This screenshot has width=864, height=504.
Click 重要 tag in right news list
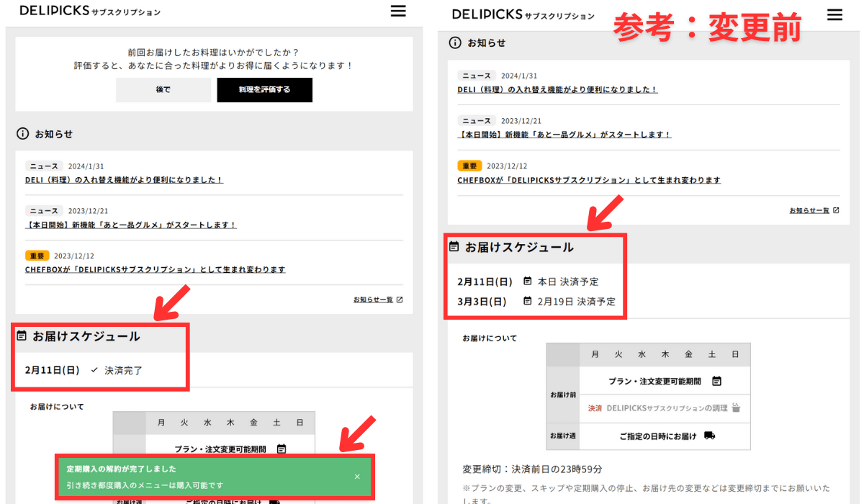pyautogui.click(x=469, y=166)
